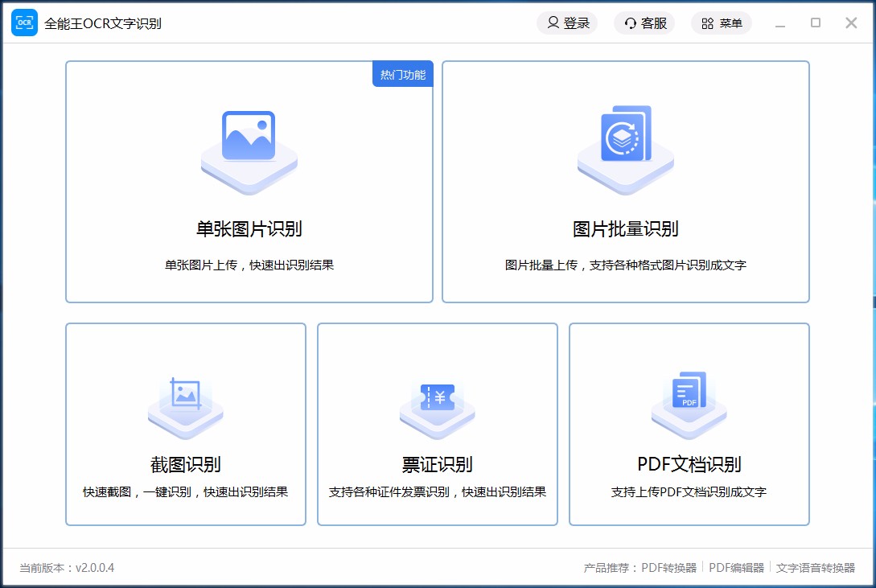Start 单张图片识别 from its card

point(249,182)
